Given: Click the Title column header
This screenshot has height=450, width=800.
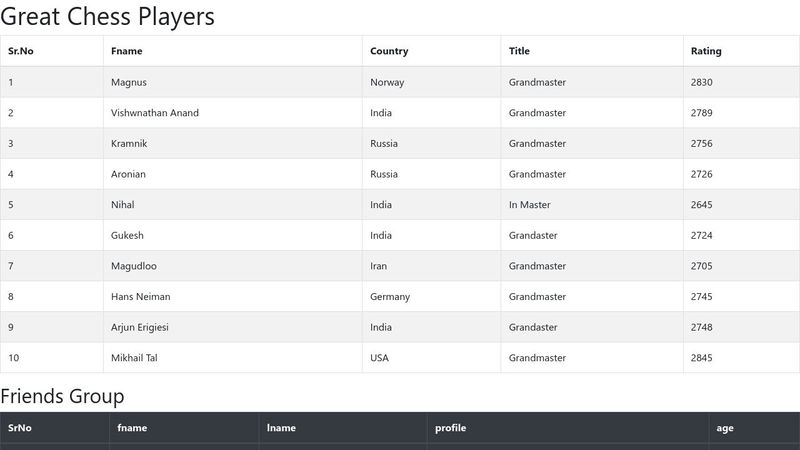Looking at the screenshot, I should click(519, 51).
